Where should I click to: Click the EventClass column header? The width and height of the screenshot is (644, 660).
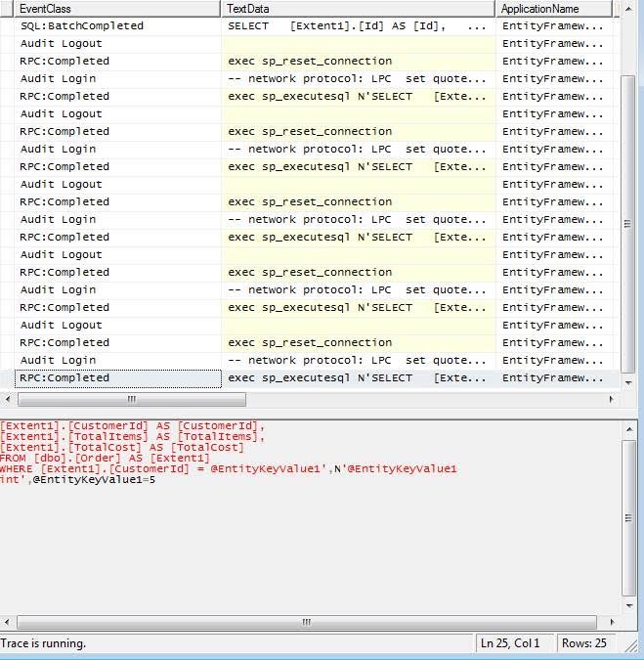click(x=117, y=9)
